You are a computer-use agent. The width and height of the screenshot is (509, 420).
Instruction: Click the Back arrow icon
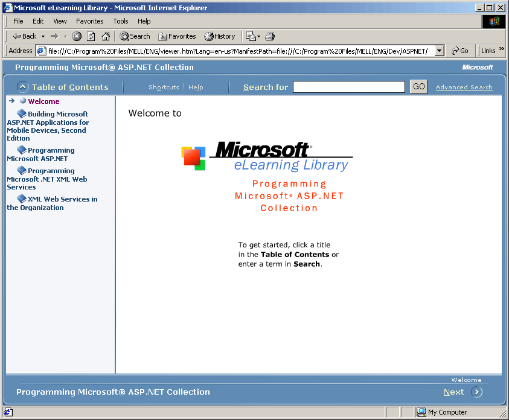point(16,36)
